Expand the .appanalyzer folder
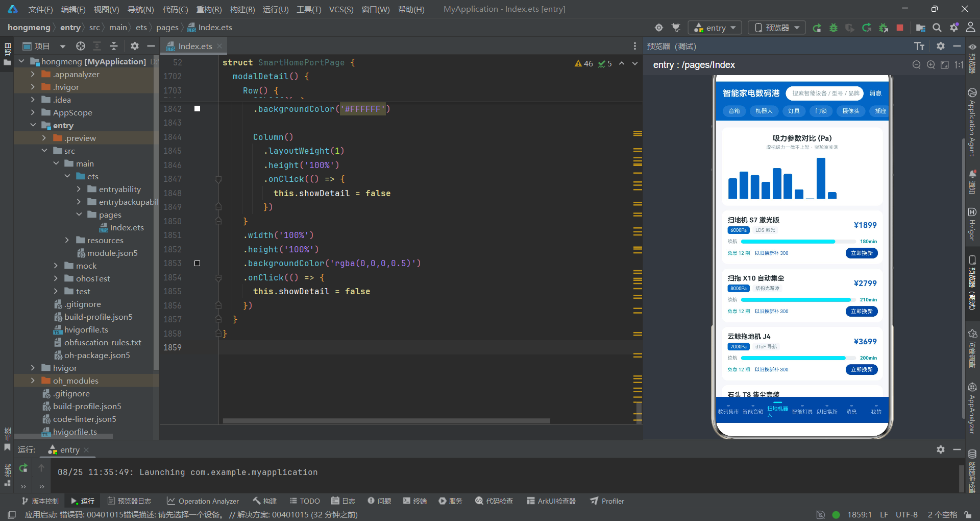The width and height of the screenshot is (980, 521). click(33, 74)
